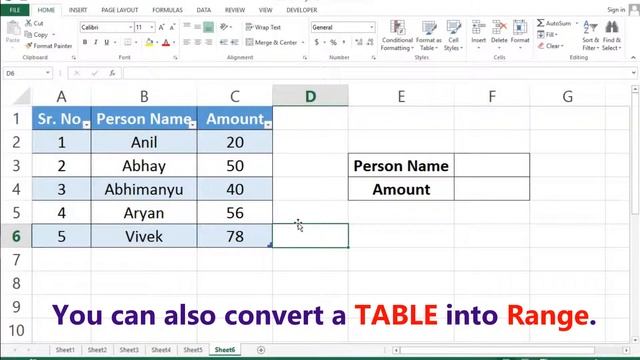Open Cell Styles gallery
Viewport: 640px width, 360px height.
coord(453,35)
